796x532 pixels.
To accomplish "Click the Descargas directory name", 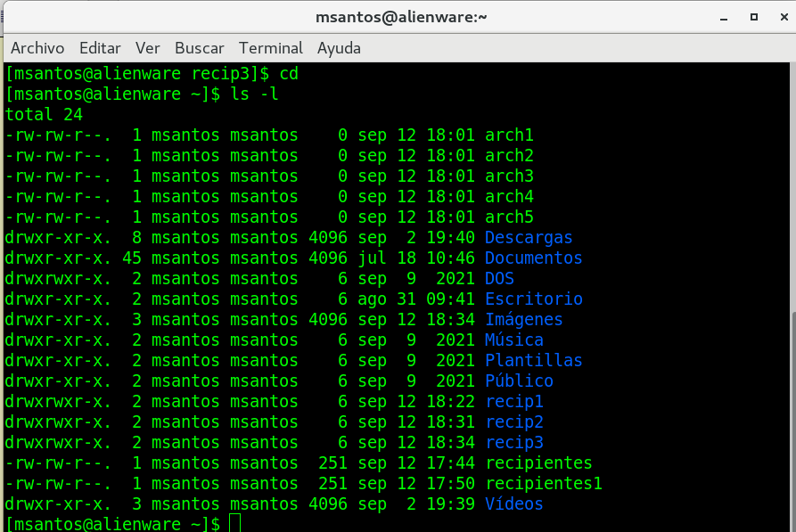I will coord(529,238).
